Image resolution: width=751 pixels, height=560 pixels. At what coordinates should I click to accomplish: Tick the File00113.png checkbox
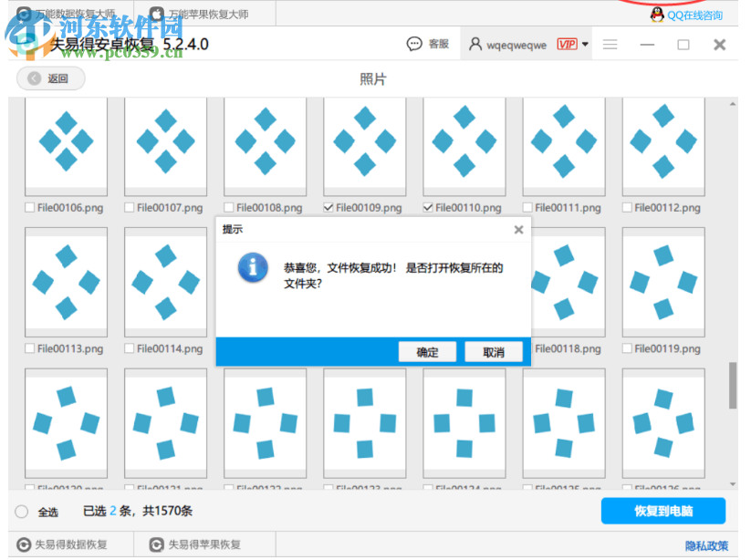pyautogui.click(x=30, y=348)
